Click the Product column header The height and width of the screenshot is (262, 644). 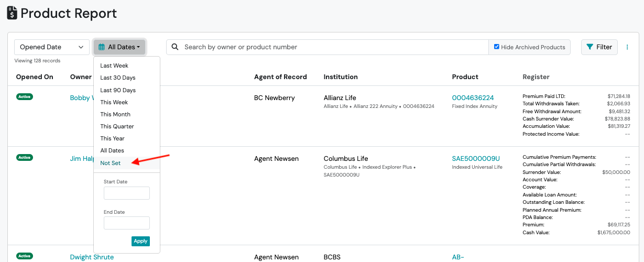465,77
